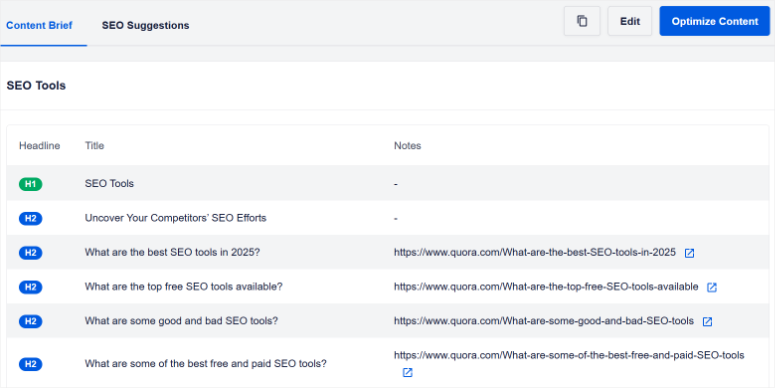Screen dimensions: 775x388
Task: Click the Optimize Content button
Action: click(715, 21)
